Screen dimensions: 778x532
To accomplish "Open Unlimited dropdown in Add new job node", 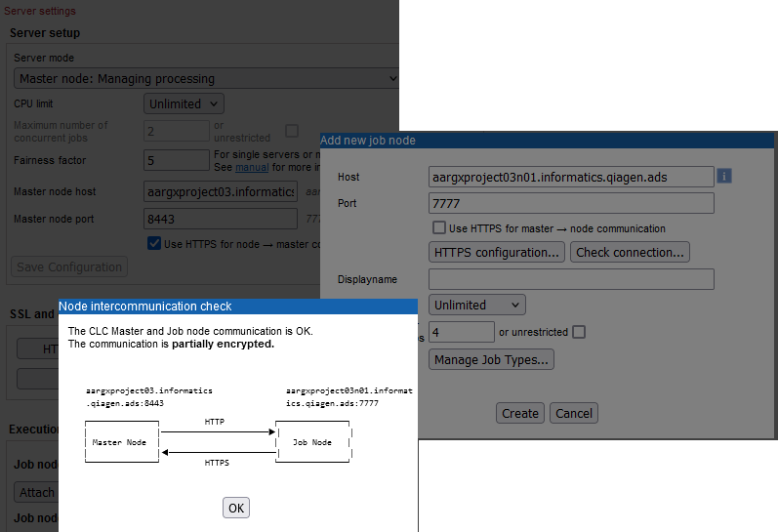I will click(x=476, y=305).
